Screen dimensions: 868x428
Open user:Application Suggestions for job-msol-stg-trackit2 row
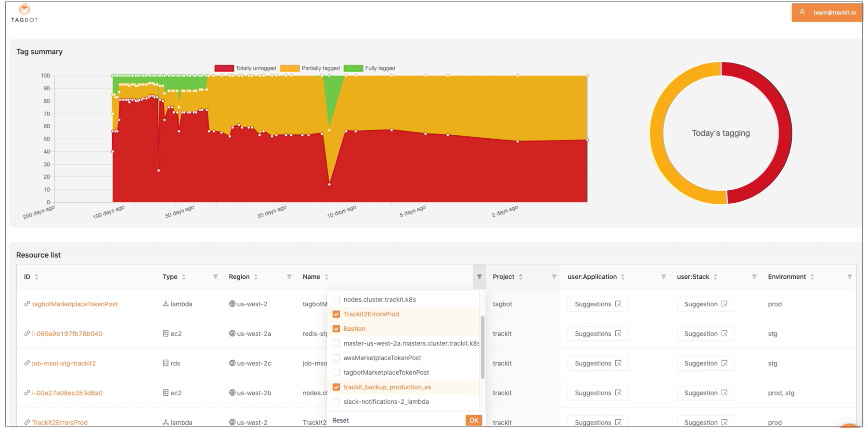coord(598,363)
